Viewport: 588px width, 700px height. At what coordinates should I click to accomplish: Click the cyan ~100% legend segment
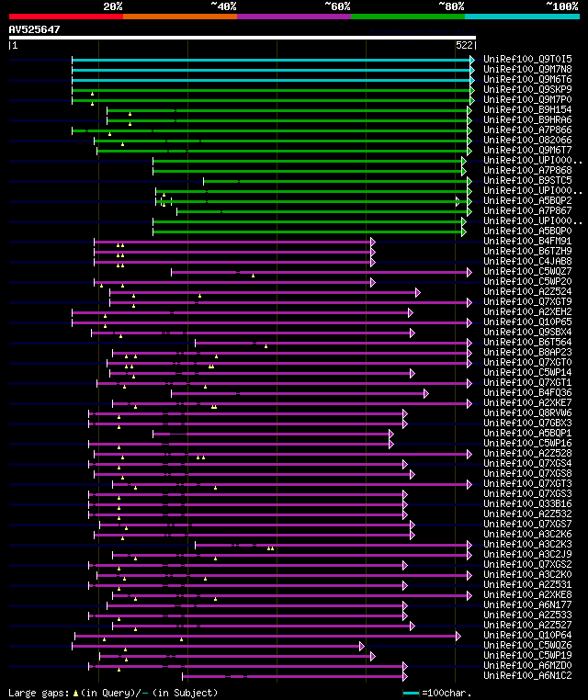[x=522, y=17]
